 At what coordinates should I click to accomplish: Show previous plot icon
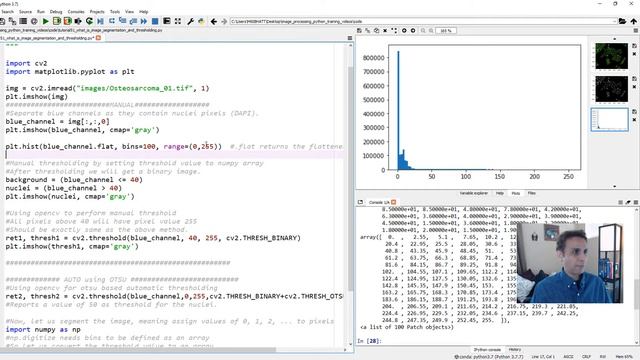tap(404, 31)
